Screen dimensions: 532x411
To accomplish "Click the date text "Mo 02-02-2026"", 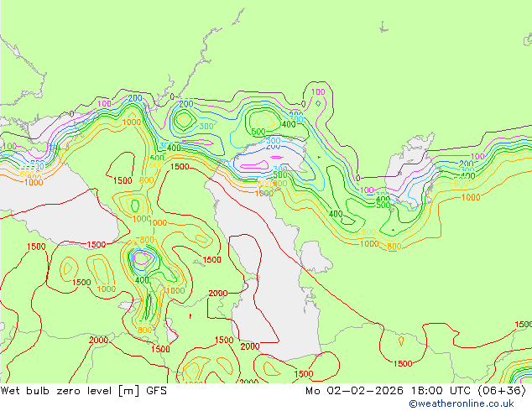I will pos(355,391).
